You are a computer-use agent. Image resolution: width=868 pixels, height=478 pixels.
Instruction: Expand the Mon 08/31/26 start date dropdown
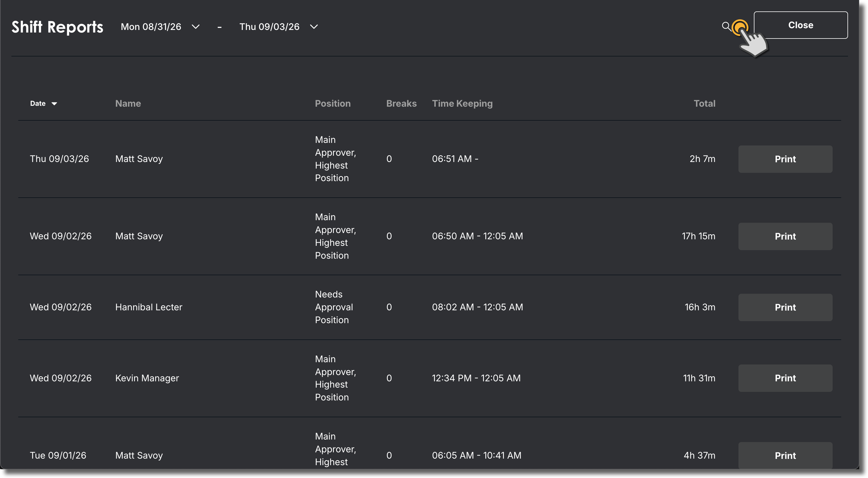point(160,27)
